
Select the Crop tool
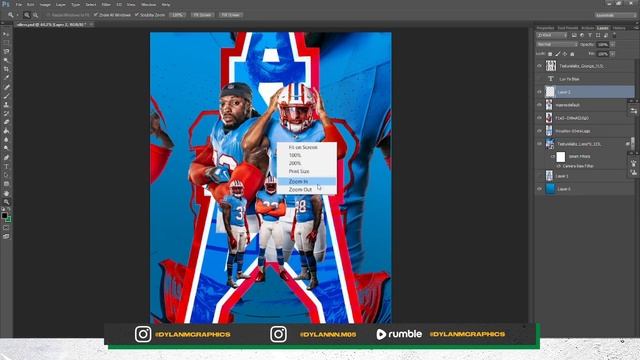point(6,69)
